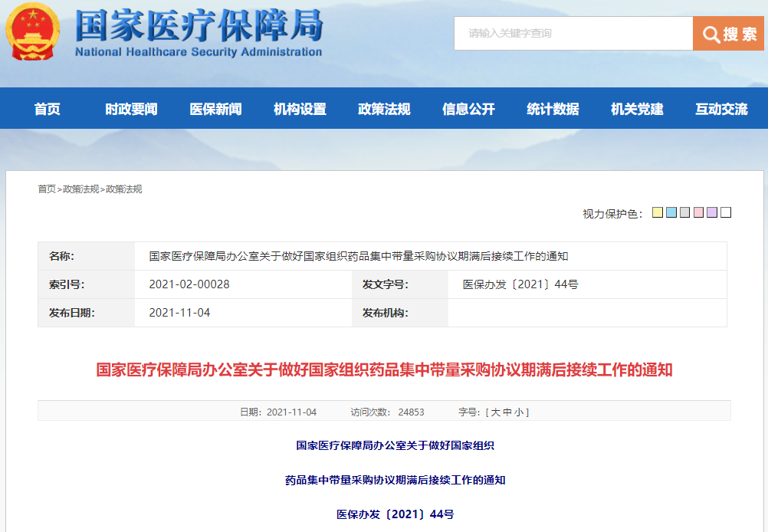Choose the yellow eye-protection color
768x532 pixels.
(658, 212)
